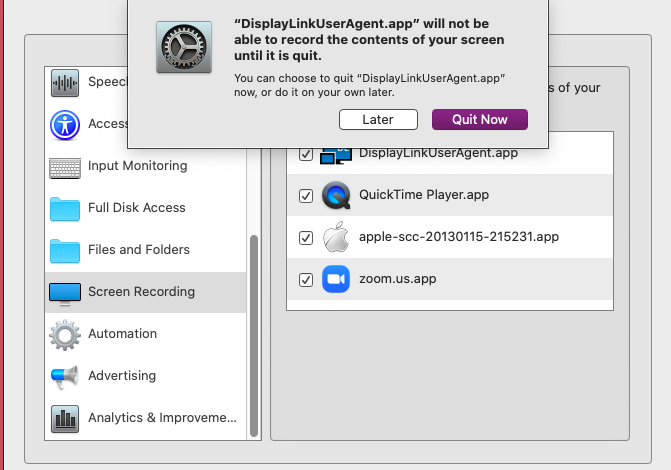Click the Quit Now button
671x470 pixels.
tap(480, 119)
